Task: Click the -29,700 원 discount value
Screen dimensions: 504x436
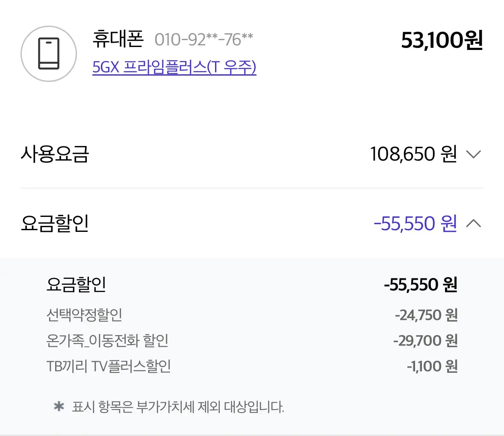Action: [425, 341]
